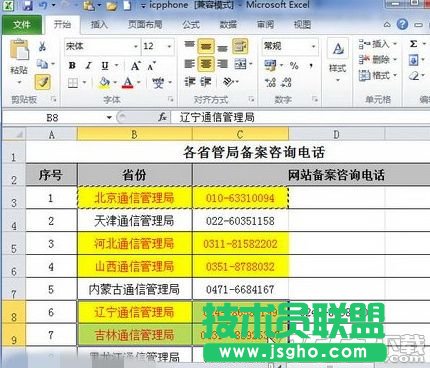Switch to the 视图 View tab

point(302,24)
